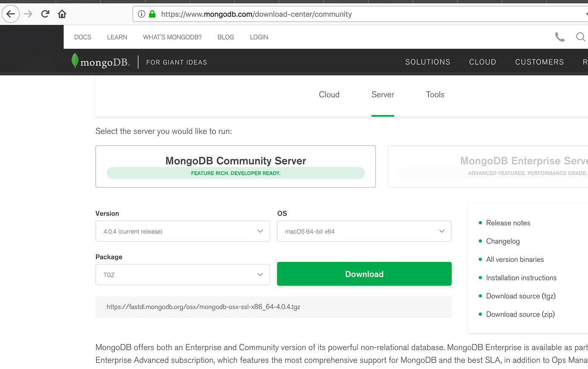The height and width of the screenshot is (369, 588).
Task: Go to browser home icon
Action: (x=62, y=14)
